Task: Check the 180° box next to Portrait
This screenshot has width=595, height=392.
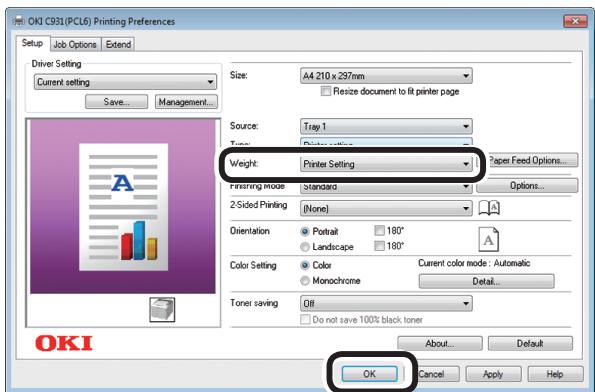Action: tap(379, 230)
